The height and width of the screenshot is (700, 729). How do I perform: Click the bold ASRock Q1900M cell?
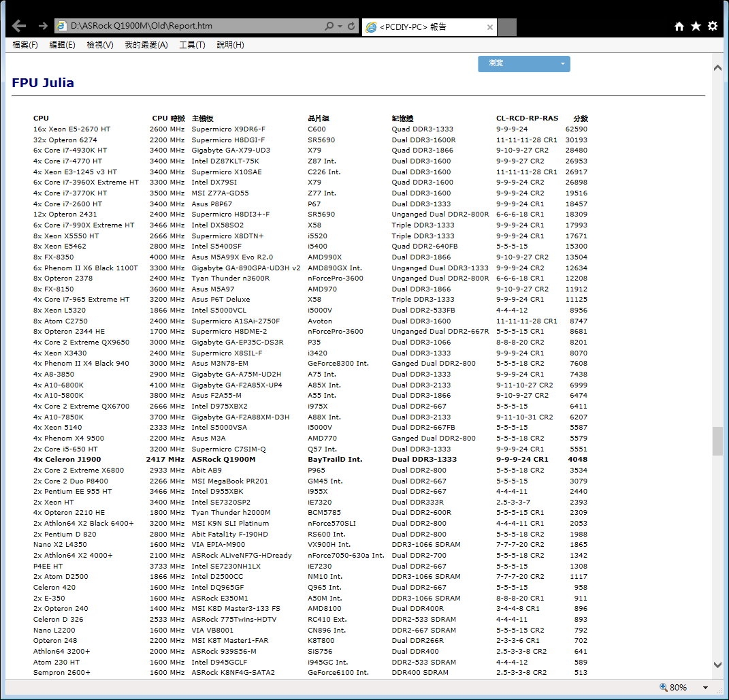tap(224, 459)
